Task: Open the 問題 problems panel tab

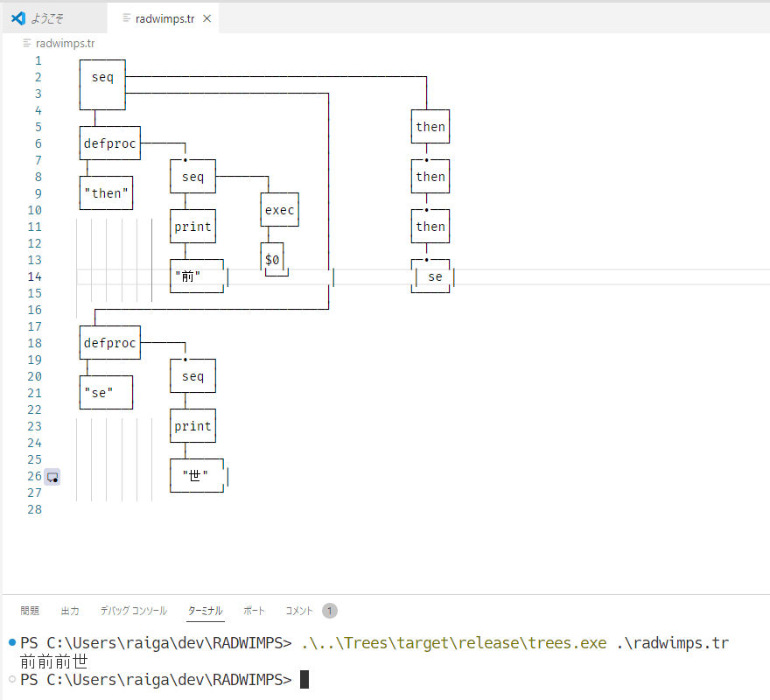Action: pyautogui.click(x=30, y=611)
